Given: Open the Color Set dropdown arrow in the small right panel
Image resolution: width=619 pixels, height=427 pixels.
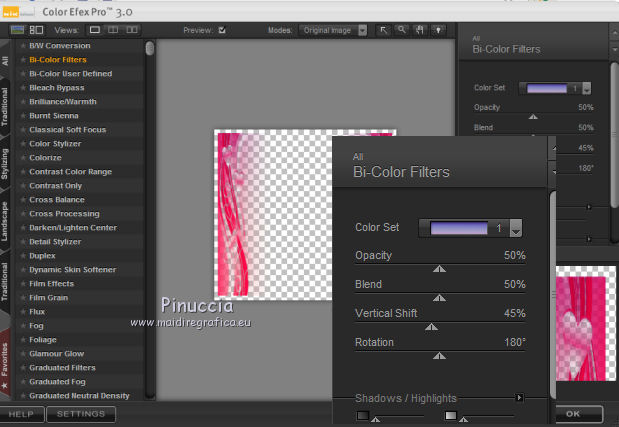Looking at the screenshot, I should 587,88.
